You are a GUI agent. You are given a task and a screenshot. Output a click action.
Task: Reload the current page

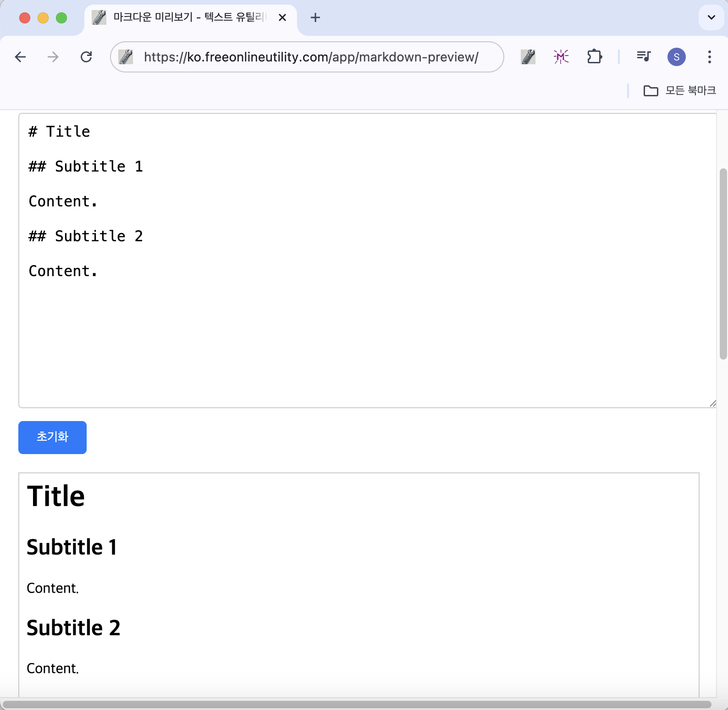point(86,57)
